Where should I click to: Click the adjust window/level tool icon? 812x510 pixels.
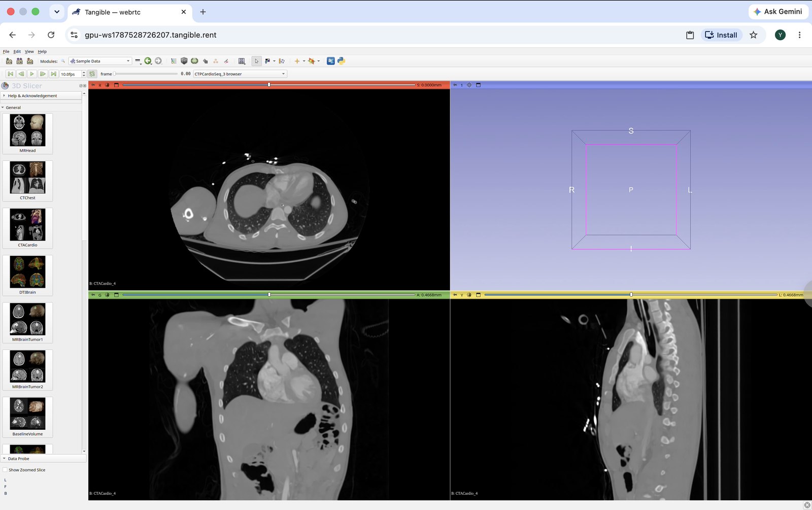267,61
